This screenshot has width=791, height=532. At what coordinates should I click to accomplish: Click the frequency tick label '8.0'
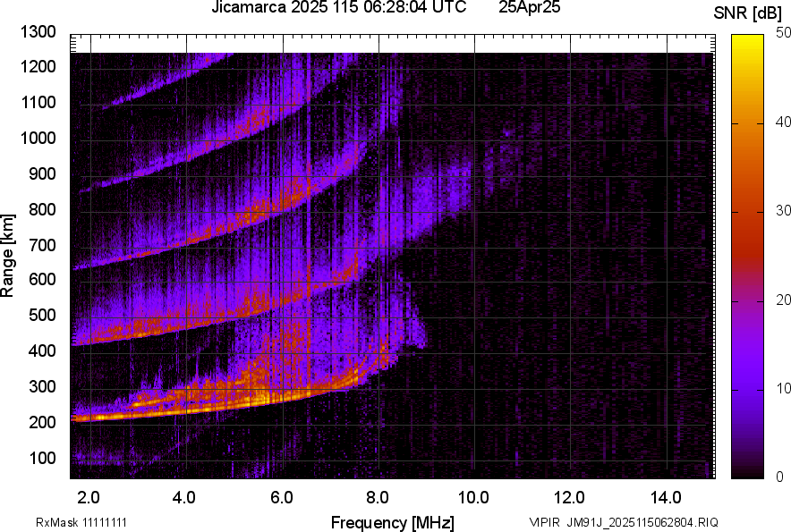point(378,498)
